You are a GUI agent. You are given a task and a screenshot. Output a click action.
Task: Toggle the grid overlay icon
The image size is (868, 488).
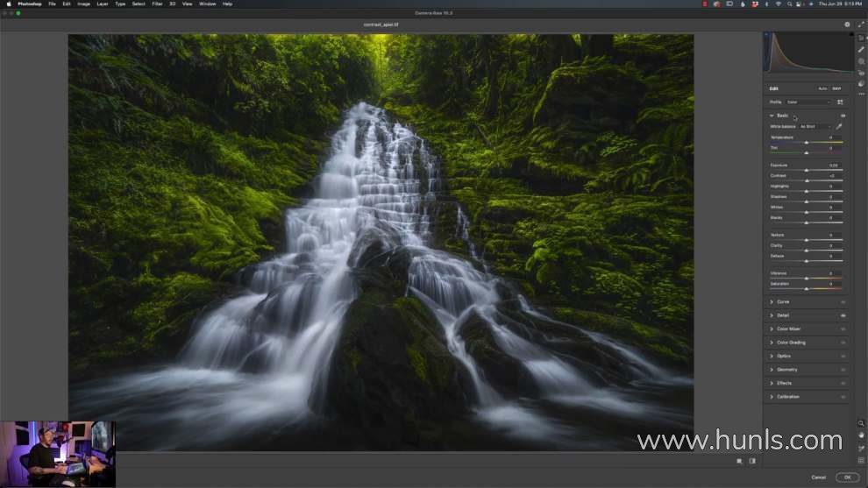(x=861, y=460)
